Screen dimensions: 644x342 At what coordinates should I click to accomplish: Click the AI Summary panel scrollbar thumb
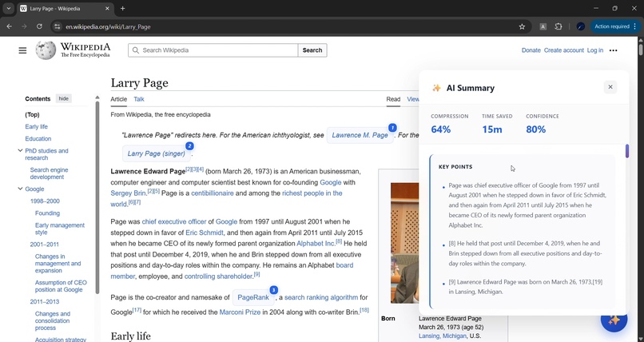pos(626,151)
